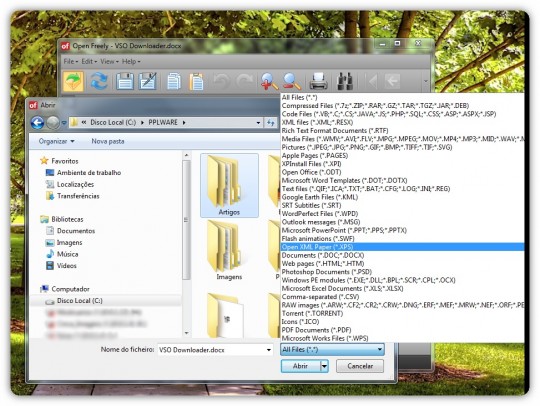
Task: Click the Print toolbar icon
Action: (x=319, y=82)
